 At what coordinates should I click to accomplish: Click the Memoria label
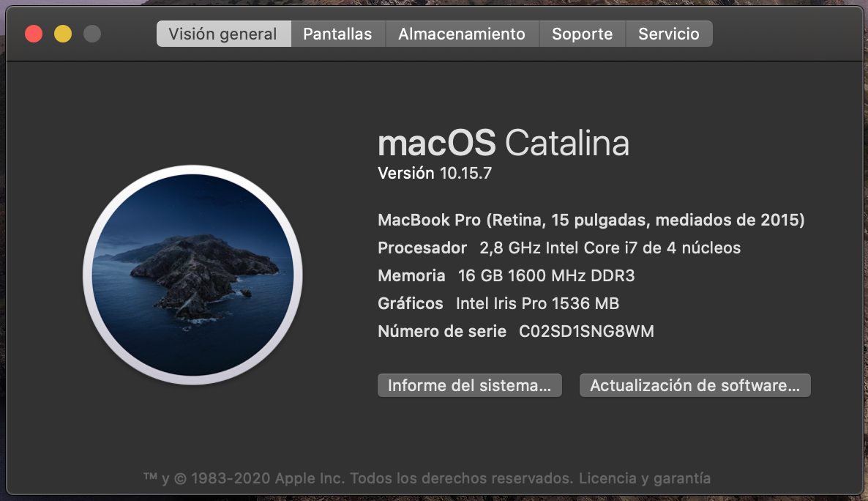coord(411,275)
